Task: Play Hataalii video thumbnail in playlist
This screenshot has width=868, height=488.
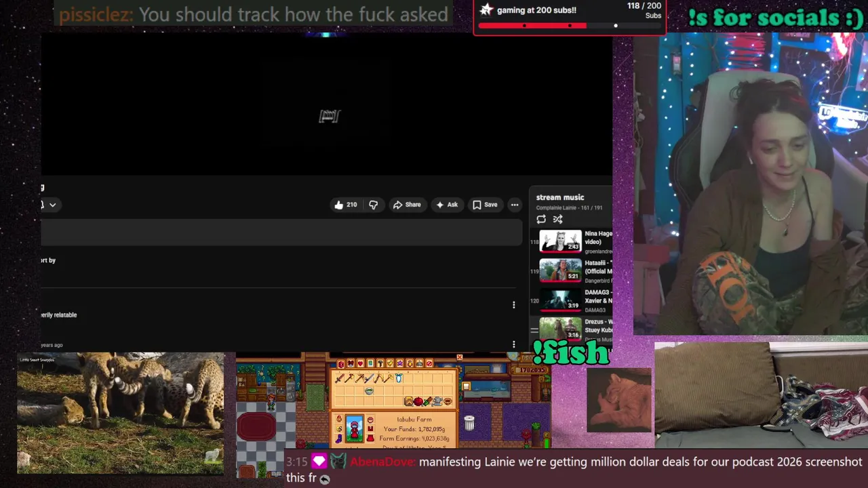Action: click(560, 270)
